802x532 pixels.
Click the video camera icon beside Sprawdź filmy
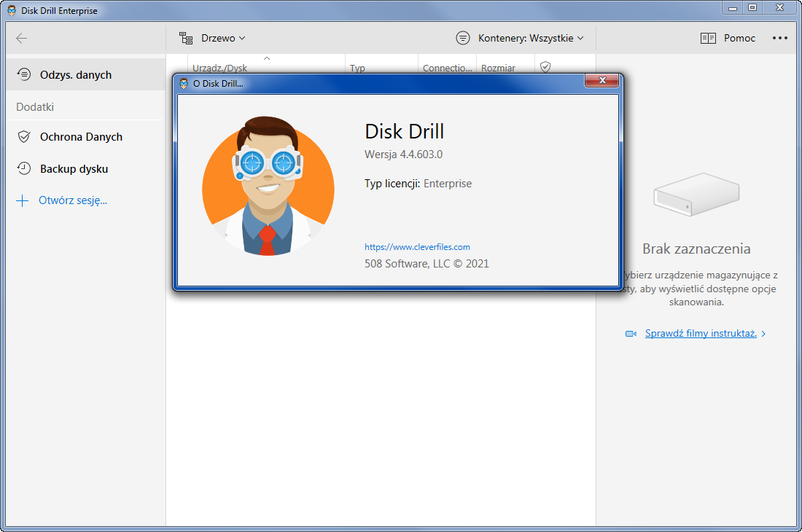point(631,334)
